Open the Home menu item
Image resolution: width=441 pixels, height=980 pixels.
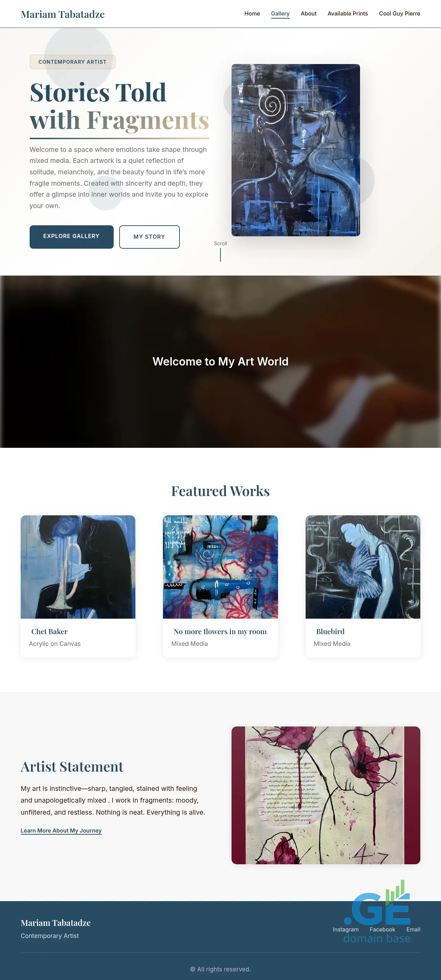point(252,14)
